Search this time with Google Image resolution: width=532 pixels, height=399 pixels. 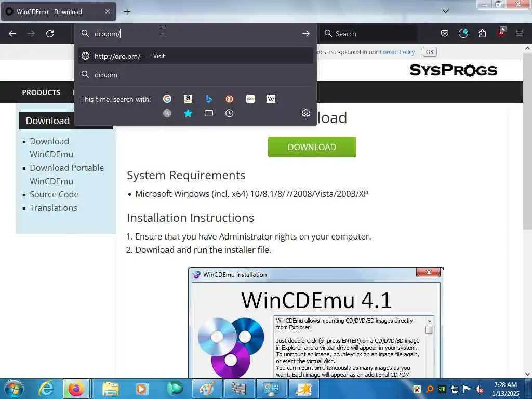pos(167,99)
